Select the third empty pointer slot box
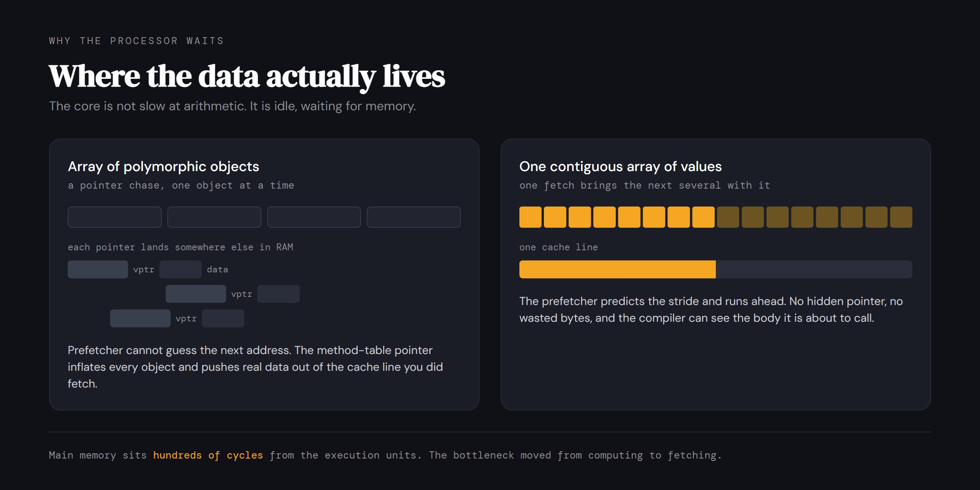 (314, 217)
